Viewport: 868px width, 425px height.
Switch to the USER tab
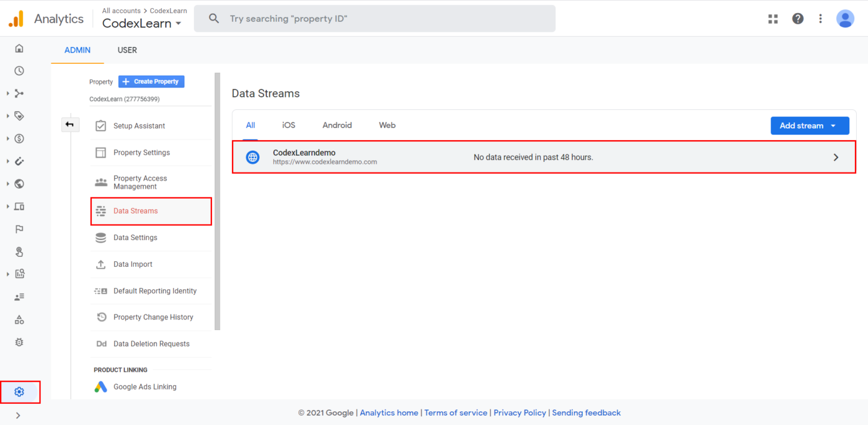click(127, 50)
